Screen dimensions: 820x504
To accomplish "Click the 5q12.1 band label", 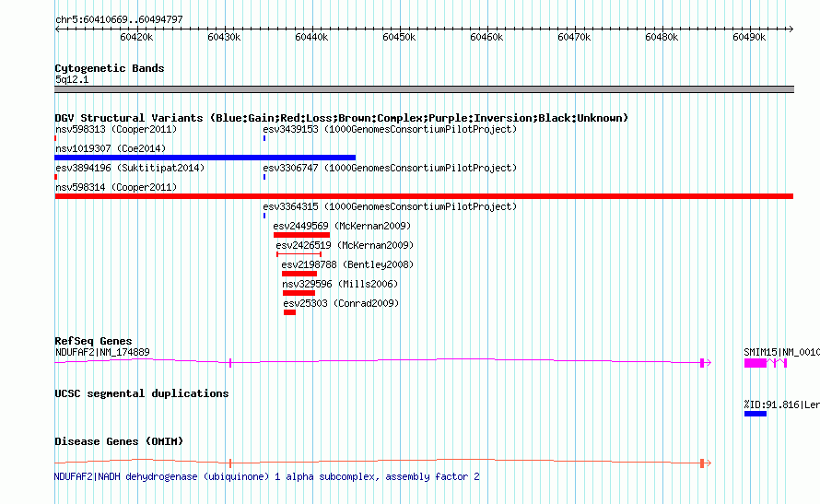I will [72, 79].
